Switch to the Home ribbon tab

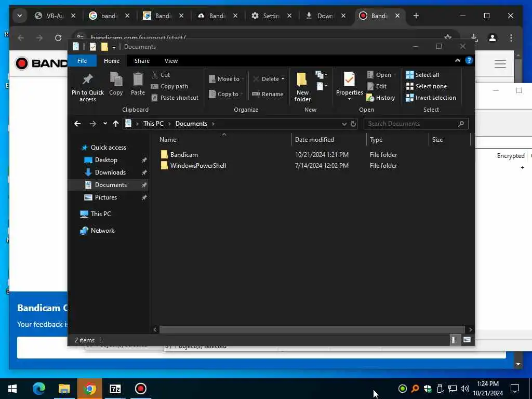click(x=112, y=61)
